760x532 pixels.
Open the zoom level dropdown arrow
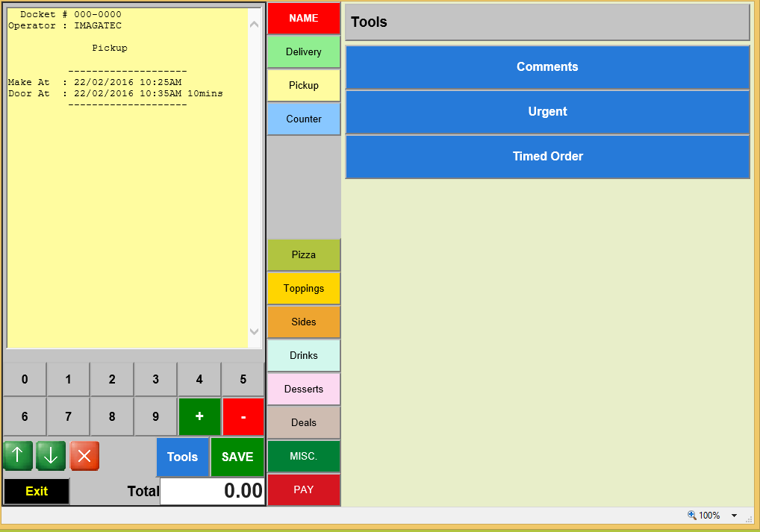734,516
